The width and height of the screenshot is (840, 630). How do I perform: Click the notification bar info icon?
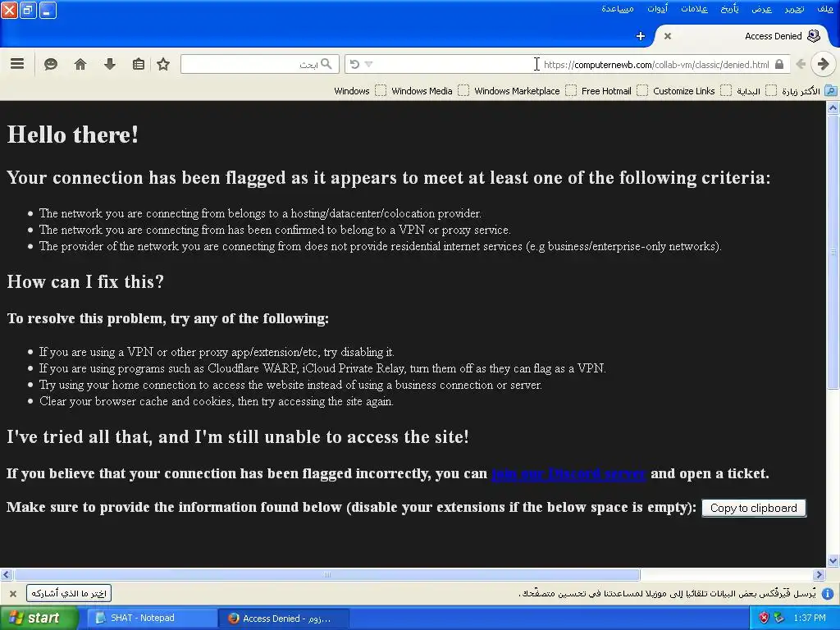(x=828, y=594)
